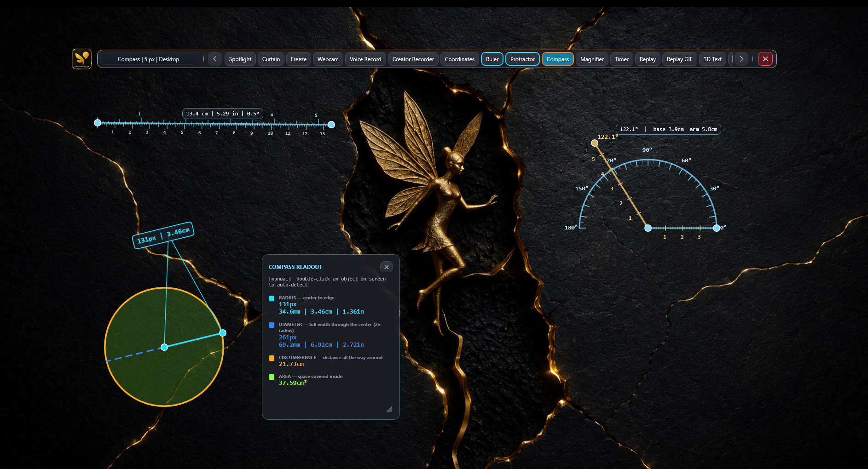The image size is (868, 469).
Task: Toggle the Freeze tool
Action: (x=299, y=59)
